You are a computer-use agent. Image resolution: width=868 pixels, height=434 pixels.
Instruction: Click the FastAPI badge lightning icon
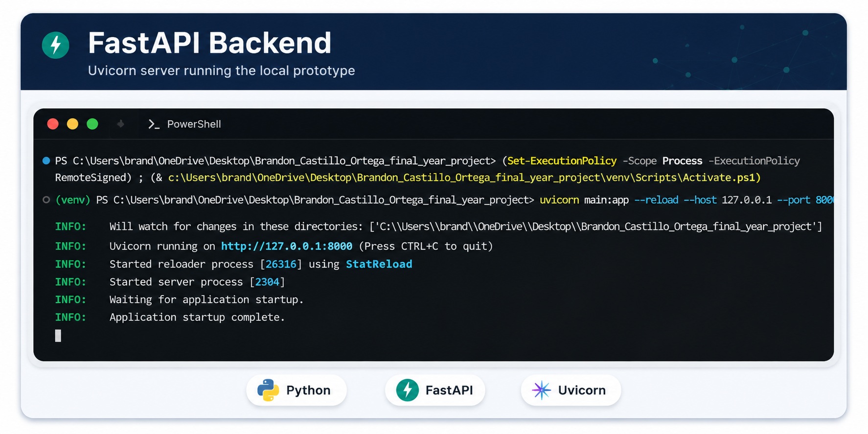point(407,390)
